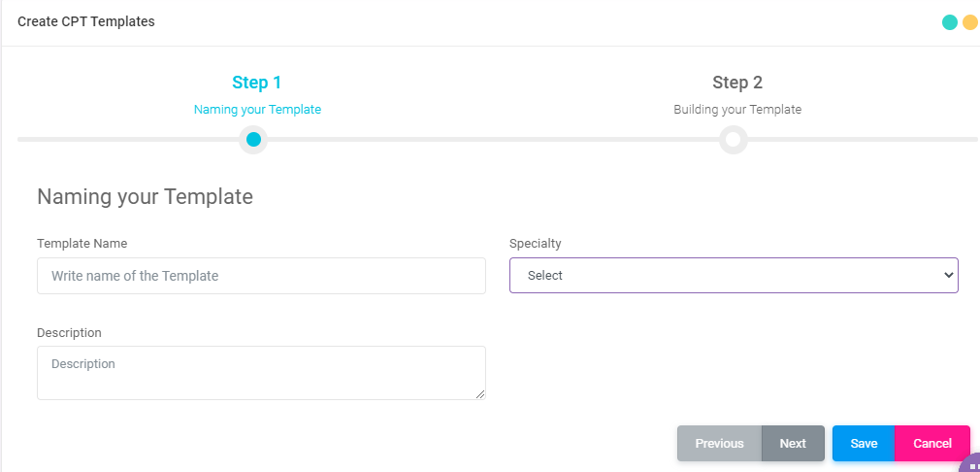This screenshot has height=472, width=980.
Task: Click the Description box resize handle
Action: click(479, 394)
